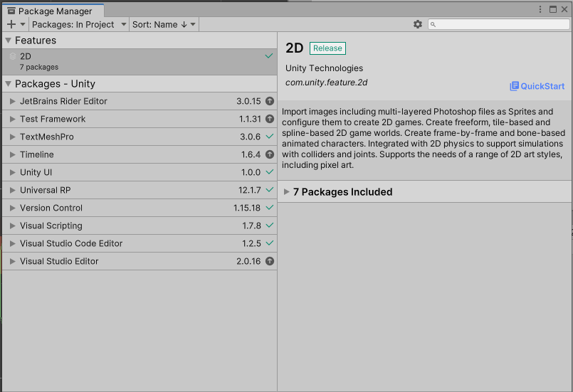The width and height of the screenshot is (573, 392).
Task: Select the Test Framework package
Action: click(140, 119)
